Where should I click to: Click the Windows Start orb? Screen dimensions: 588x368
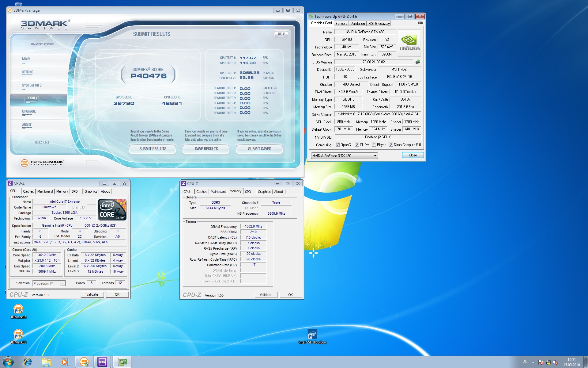click(x=8, y=362)
